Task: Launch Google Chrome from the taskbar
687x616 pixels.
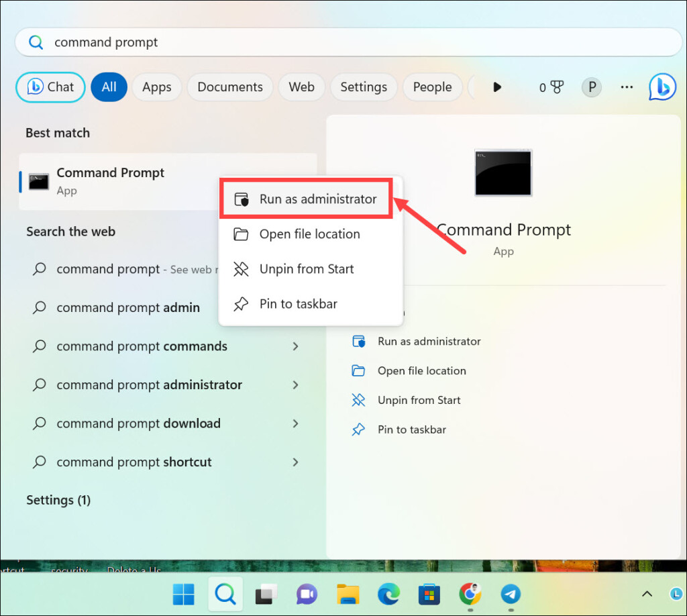Action: pos(470,594)
